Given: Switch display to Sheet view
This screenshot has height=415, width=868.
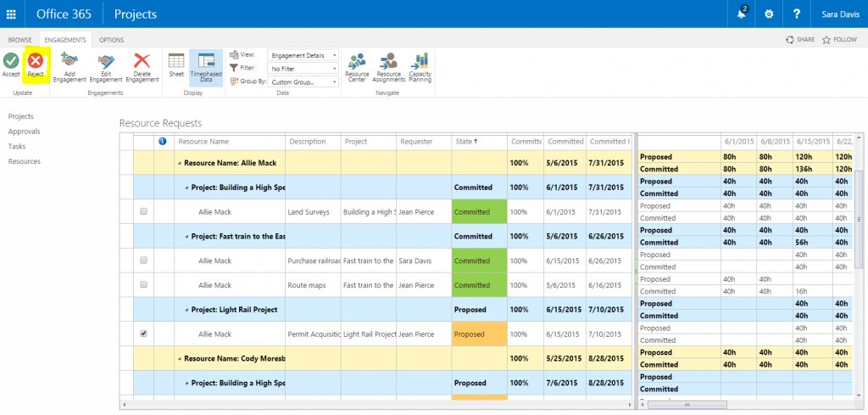Looking at the screenshot, I should click(176, 63).
